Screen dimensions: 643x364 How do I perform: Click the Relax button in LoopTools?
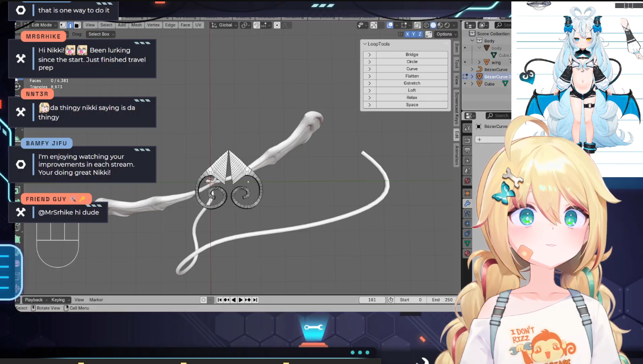[412, 98]
